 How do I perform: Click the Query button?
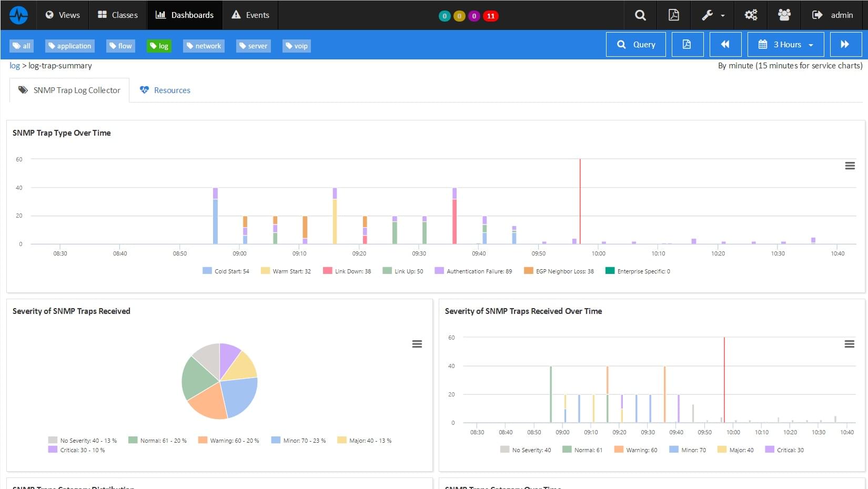pyautogui.click(x=635, y=45)
